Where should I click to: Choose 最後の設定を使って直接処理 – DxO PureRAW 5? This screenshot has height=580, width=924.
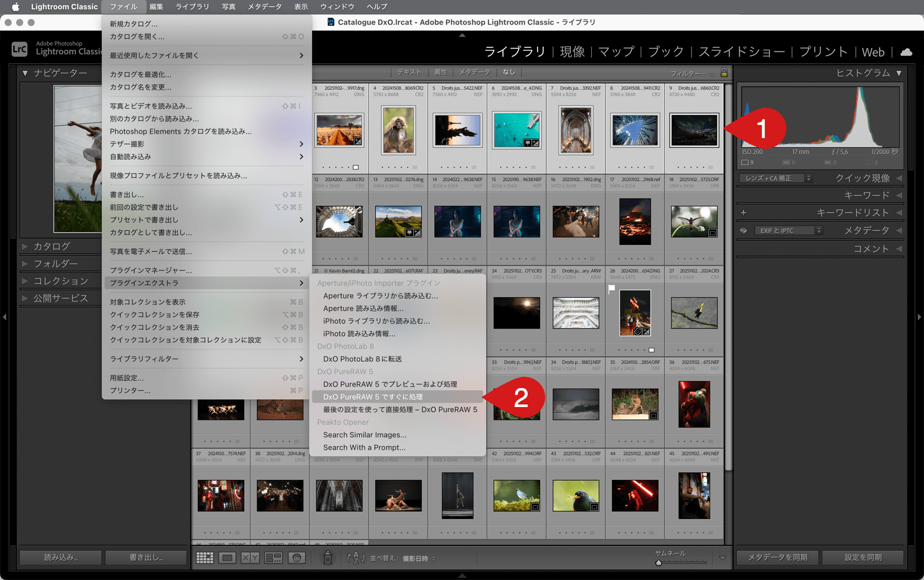[398, 410]
